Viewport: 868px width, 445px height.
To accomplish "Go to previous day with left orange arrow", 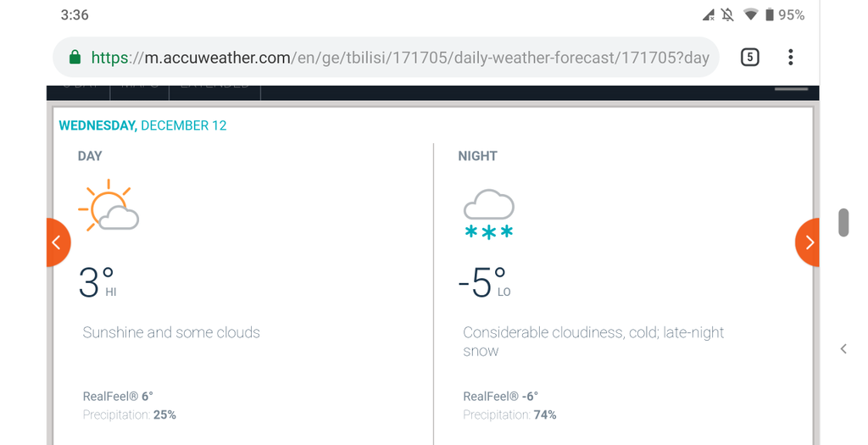I will pos(58,242).
